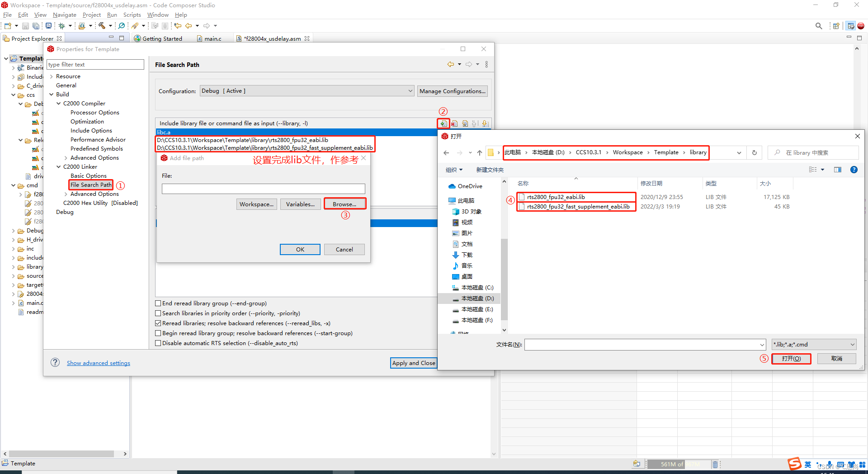This screenshot has height=474, width=868.
Task: Click the Move Up library entry icon
Action: (x=475, y=123)
